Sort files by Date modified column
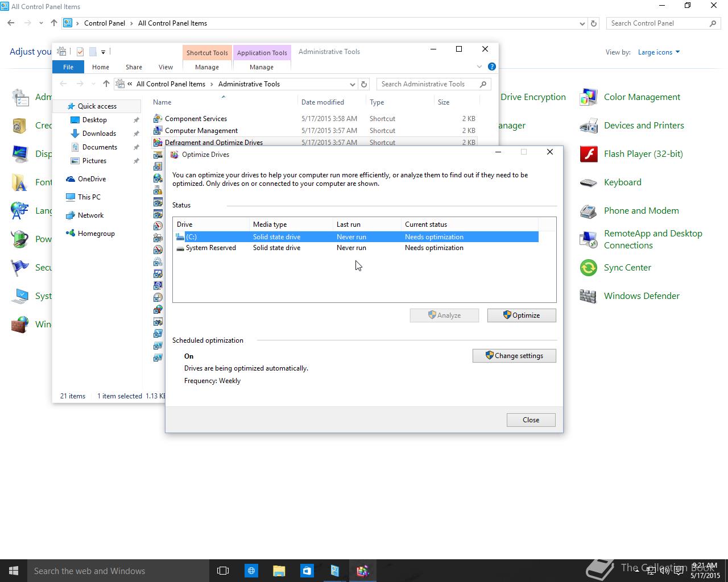The width and height of the screenshot is (728, 582). pyautogui.click(x=322, y=102)
